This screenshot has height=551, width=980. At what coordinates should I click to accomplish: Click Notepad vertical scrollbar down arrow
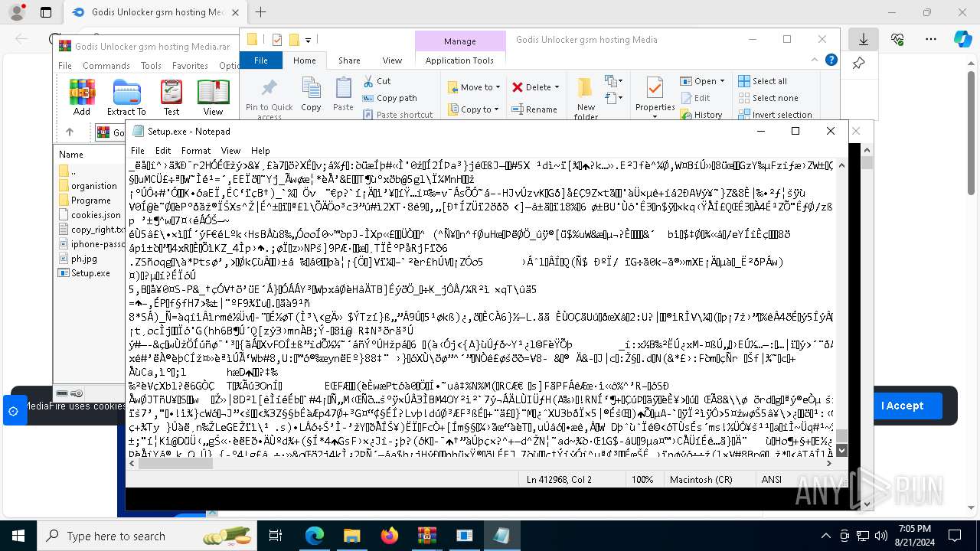pos(841,451)
